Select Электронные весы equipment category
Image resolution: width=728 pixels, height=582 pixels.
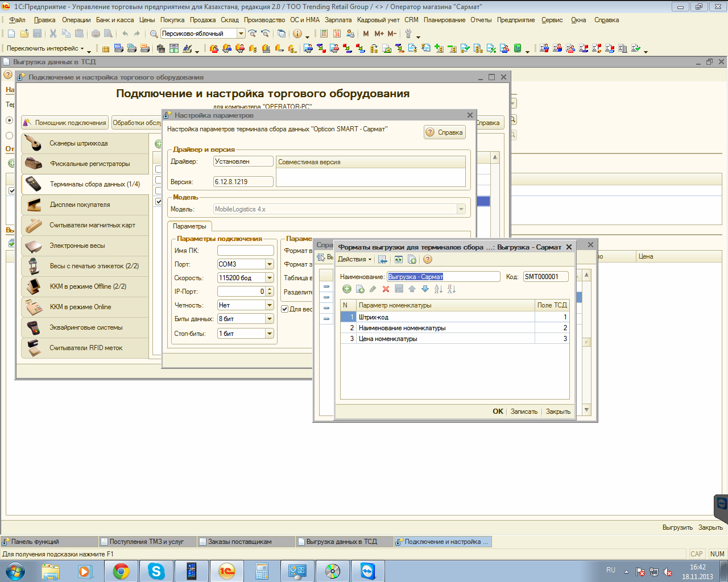[x=85, y=246]
